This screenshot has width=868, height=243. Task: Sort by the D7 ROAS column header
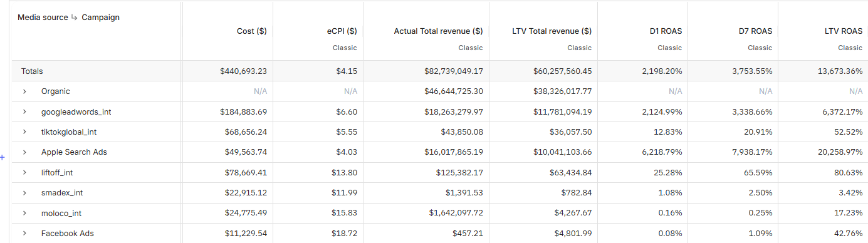click(x=756, y=31)
